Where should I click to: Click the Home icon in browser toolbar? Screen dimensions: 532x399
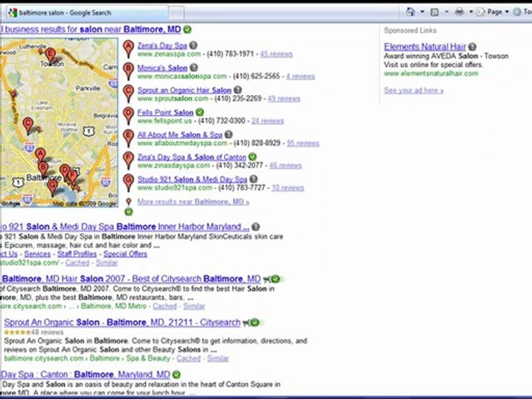point(410,12)
